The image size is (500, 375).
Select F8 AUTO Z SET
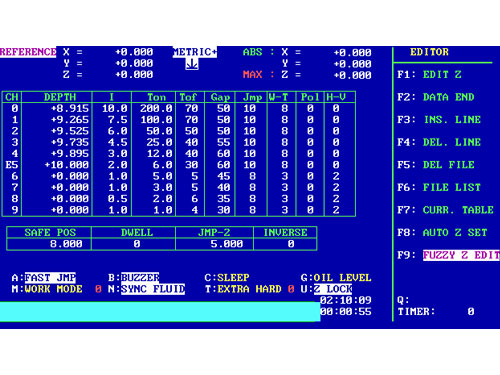442,232
